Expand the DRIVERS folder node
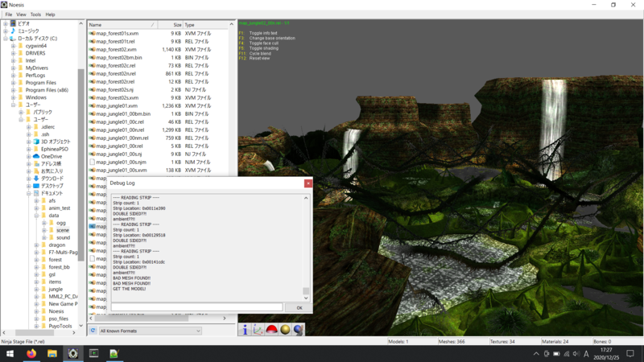Screen dimensions: 644x362 coord(13,53)
